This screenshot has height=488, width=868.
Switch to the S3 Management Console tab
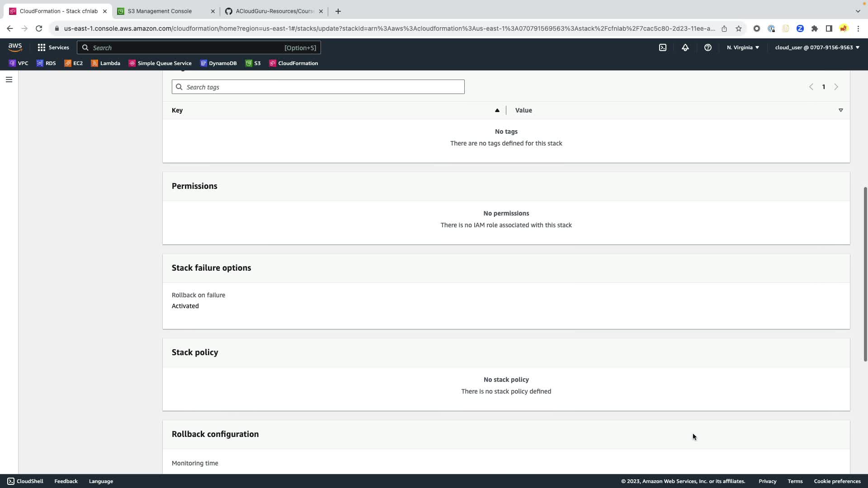point(160,11)
